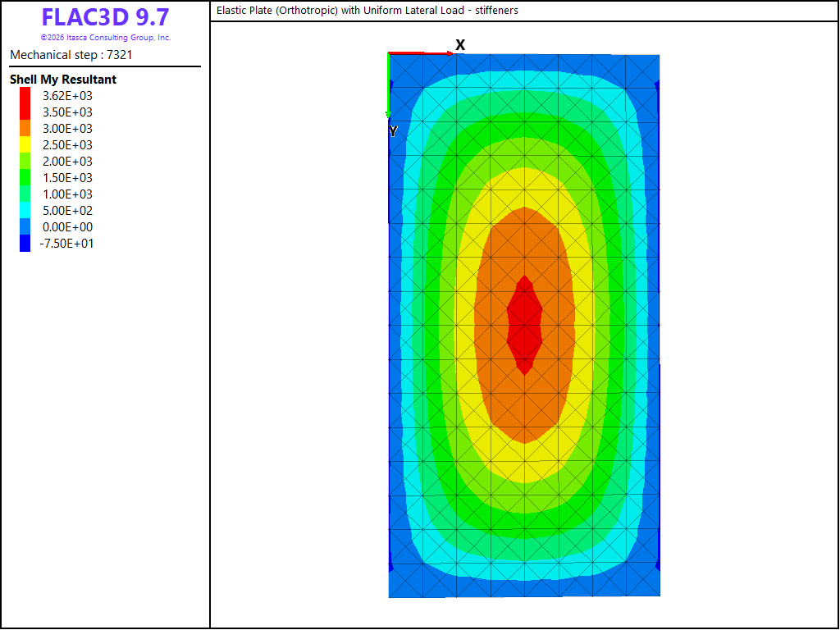Click the orange 3.00E+03 legend swatch
The width and height of the screenshot is (840, 630).
(x=25, y=128)
